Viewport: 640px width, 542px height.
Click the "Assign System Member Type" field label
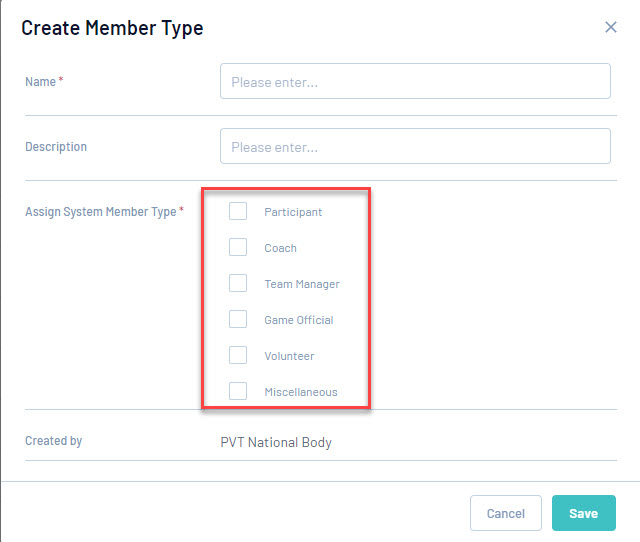pyautogui.click(x=101, y=212)
